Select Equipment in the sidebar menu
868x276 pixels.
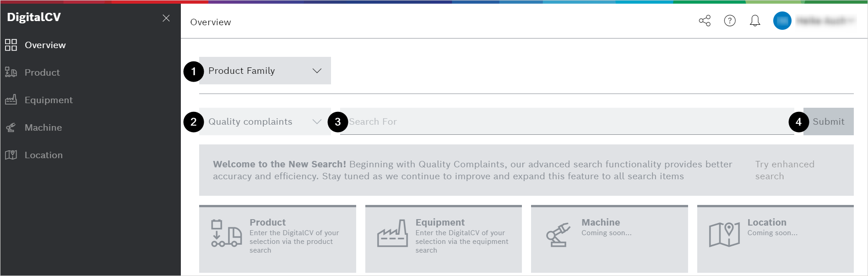(49, 100)
